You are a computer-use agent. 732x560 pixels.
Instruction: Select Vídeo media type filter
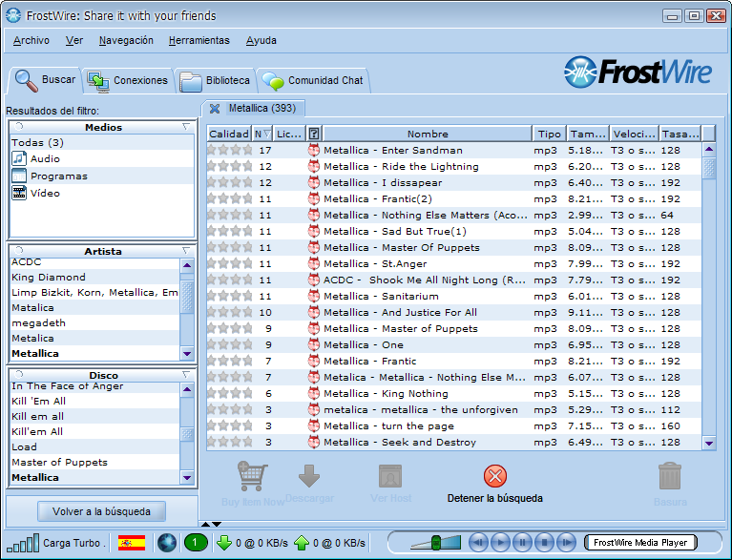45,193
